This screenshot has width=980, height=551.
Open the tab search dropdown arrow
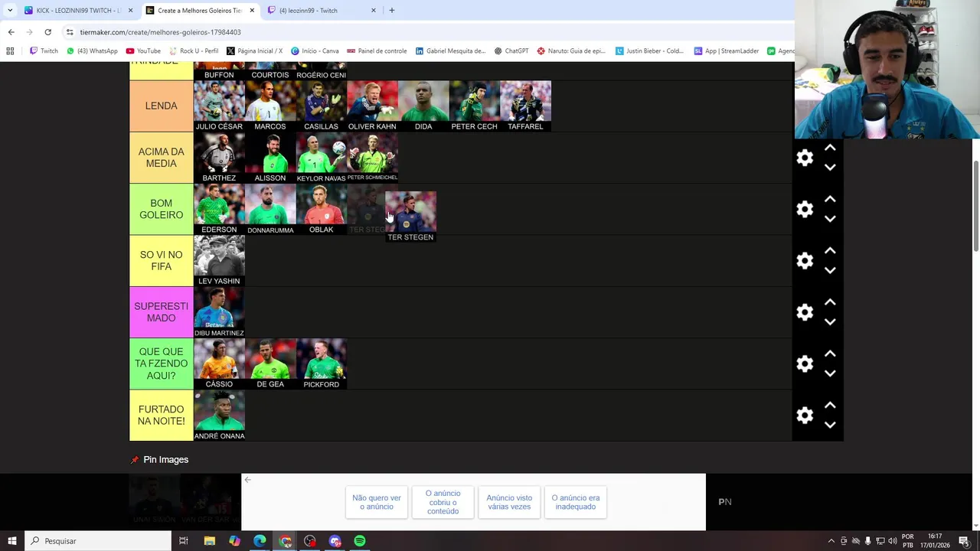point(10,10)
